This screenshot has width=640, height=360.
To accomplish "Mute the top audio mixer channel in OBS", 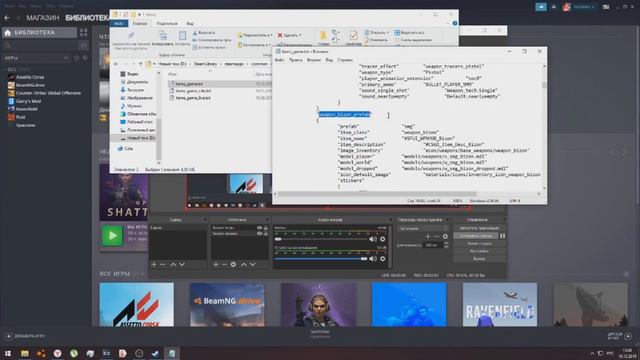I will pyautogui.click(x=373, y=239).
